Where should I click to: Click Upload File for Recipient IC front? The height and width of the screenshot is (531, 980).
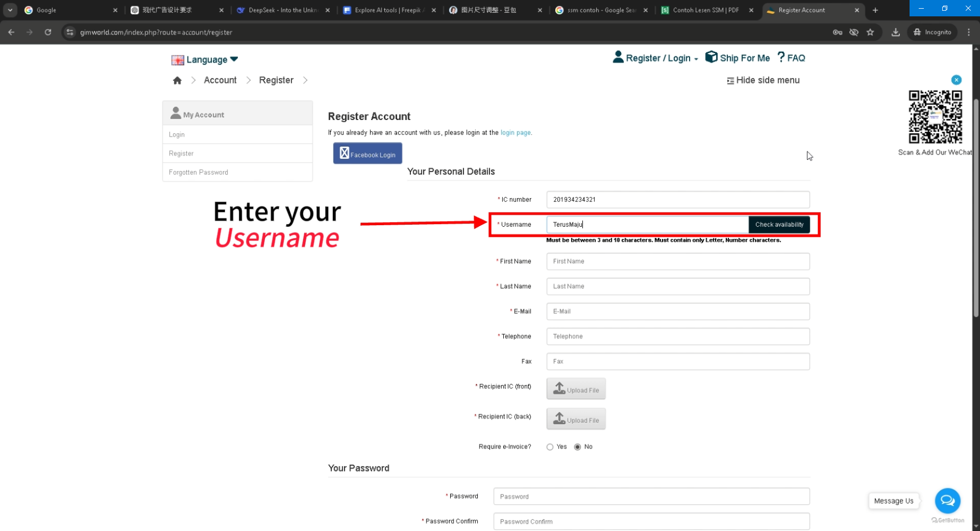pos(576,389)
